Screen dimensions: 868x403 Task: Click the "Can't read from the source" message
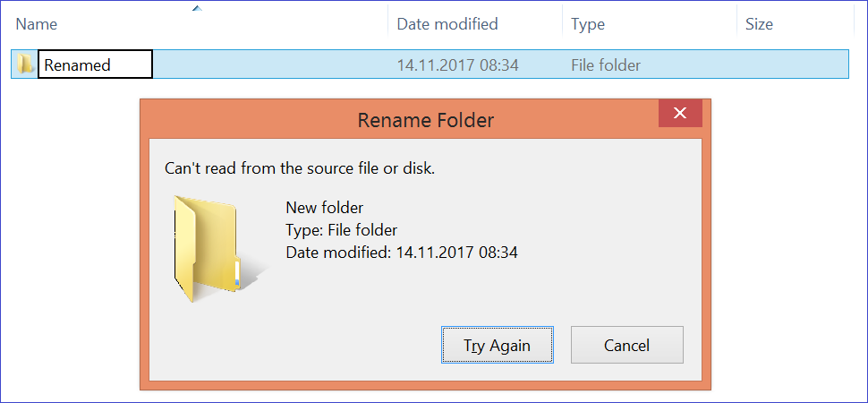pyautogui.click(x=300, y=168)
